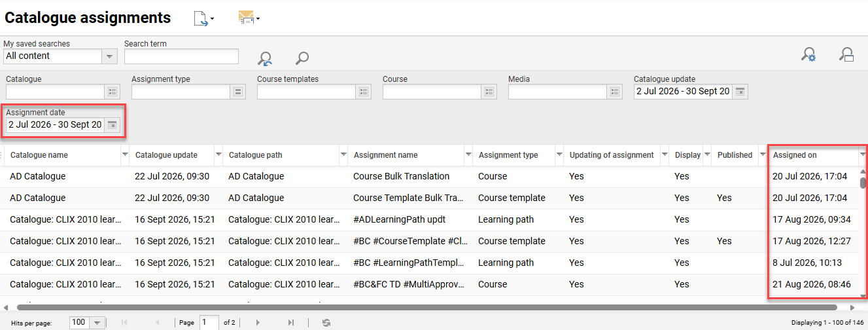868x330 pixels.
Task: Click the Assignment type filter input
Action: 181,92
